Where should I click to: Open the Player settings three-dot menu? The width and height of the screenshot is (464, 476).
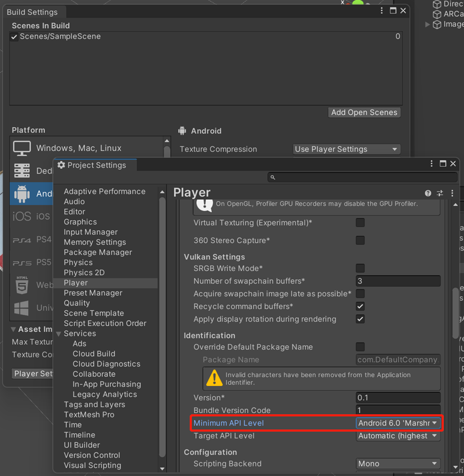[452, 193]
